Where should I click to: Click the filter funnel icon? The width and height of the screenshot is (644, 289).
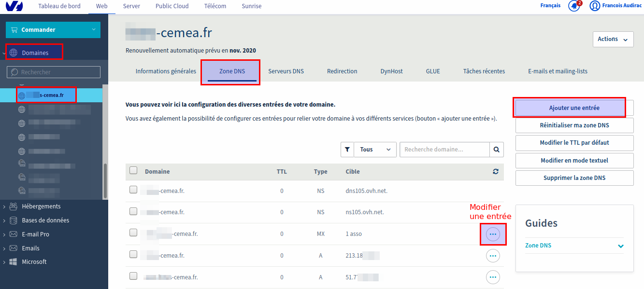[x=347, y=150]
